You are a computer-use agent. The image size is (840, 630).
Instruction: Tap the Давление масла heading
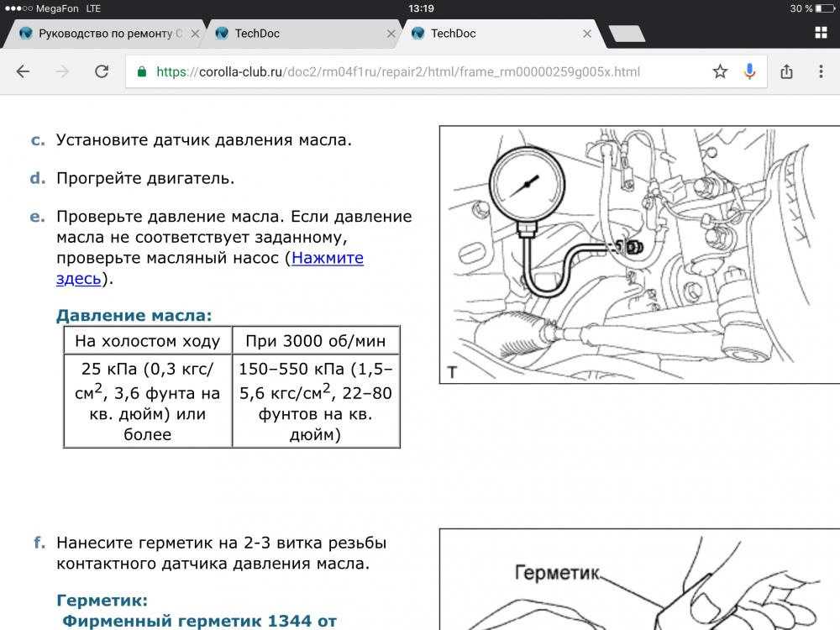point(134,315)
